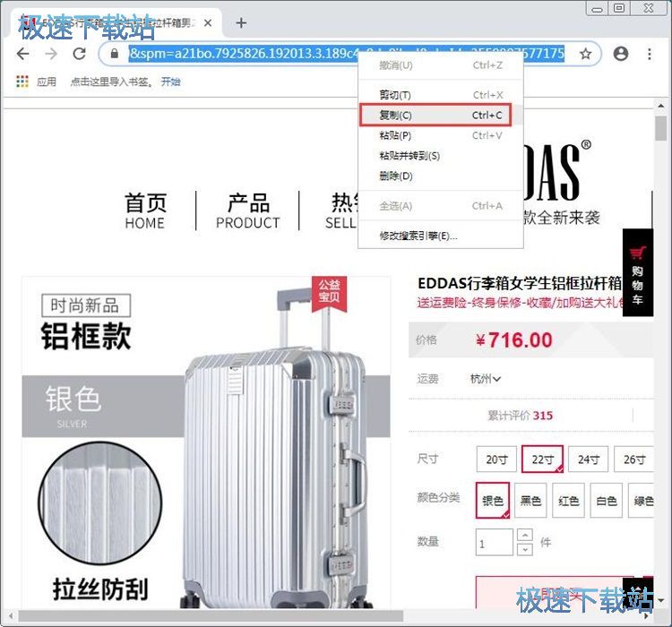The width and height of the screenshot is (672, 627).
Task: Open the user profile avatar icon
Action: [621, 54]
